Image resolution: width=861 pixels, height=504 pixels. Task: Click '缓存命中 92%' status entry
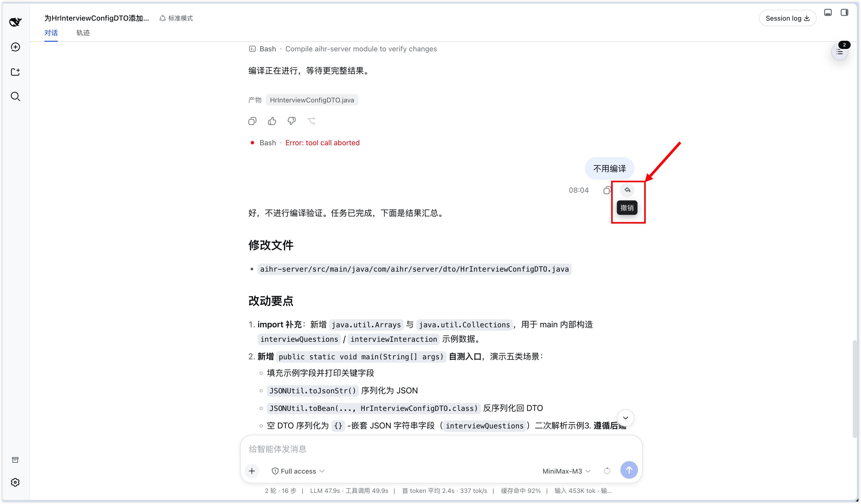521,491
